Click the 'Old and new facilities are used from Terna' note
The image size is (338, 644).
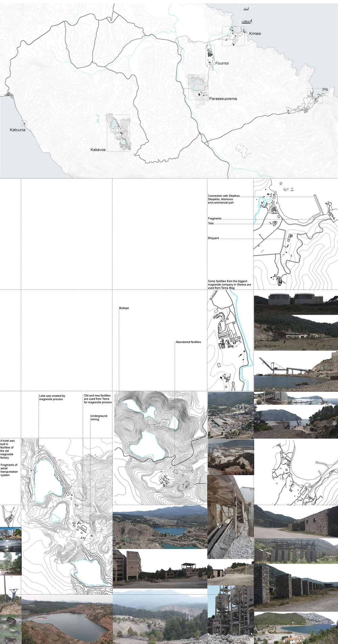click(98, 399)
